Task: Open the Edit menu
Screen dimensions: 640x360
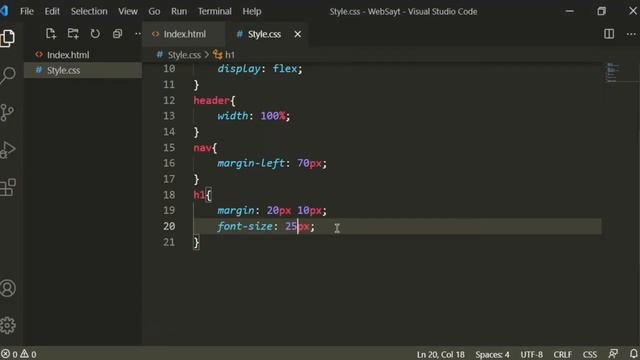Action: pyautogui.click(x=52, y=11)
